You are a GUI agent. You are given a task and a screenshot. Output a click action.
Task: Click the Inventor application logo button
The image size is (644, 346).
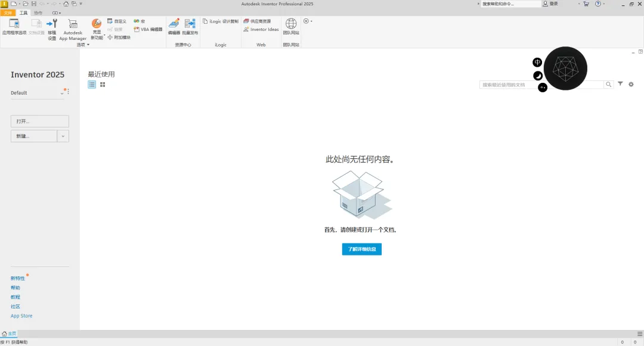coord(4,4)
